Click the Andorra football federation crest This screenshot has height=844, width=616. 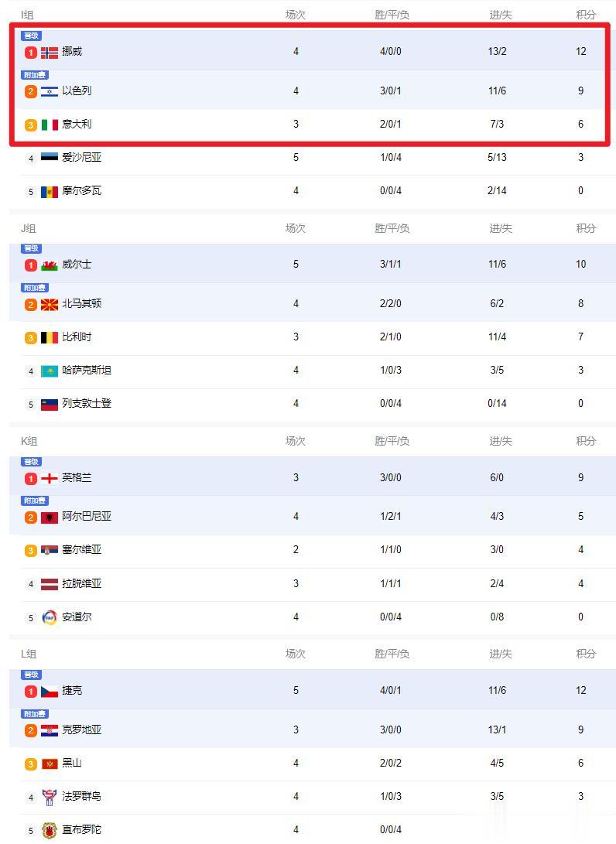click(50, 617)
